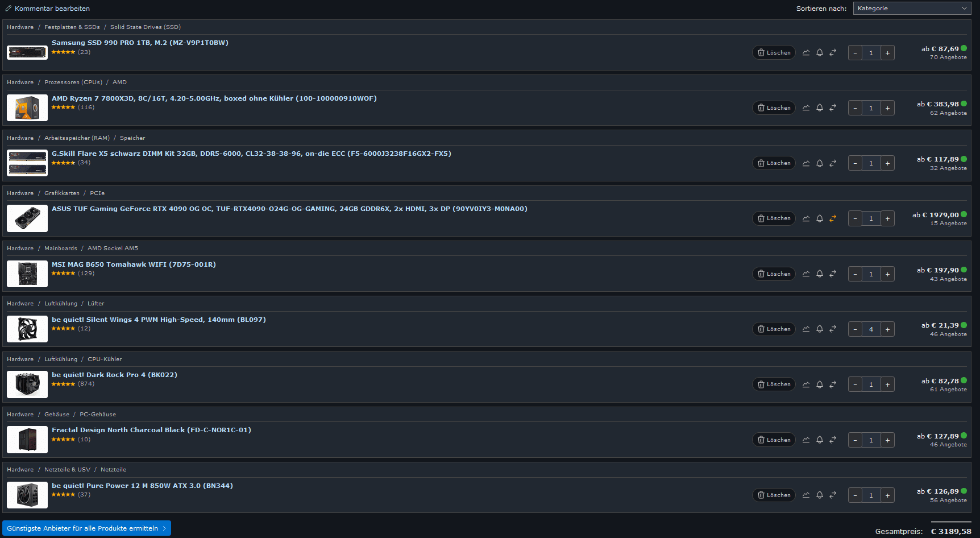Click price alert bell for be quiet! Dark Rock Pro 4
Viewport: 980px width, 538px height.
click(x=820, y=384)
